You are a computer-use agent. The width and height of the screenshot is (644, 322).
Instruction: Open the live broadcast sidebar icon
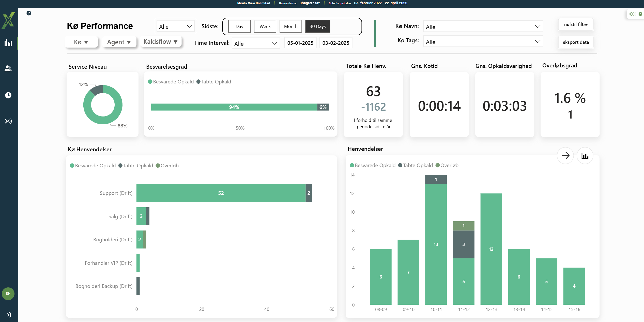tap(8, 121)
